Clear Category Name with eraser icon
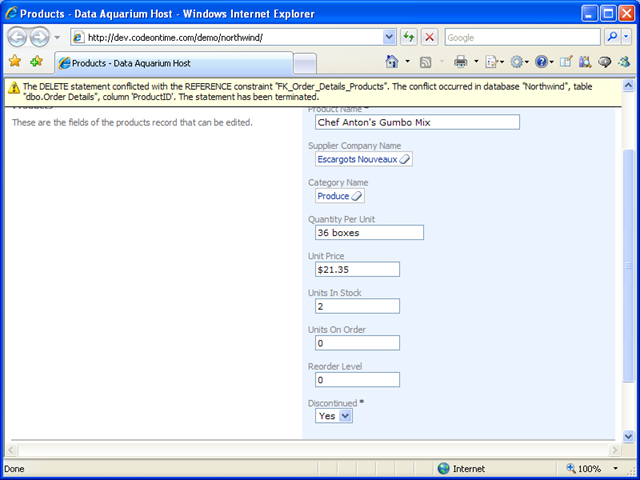 pos(357,196)
